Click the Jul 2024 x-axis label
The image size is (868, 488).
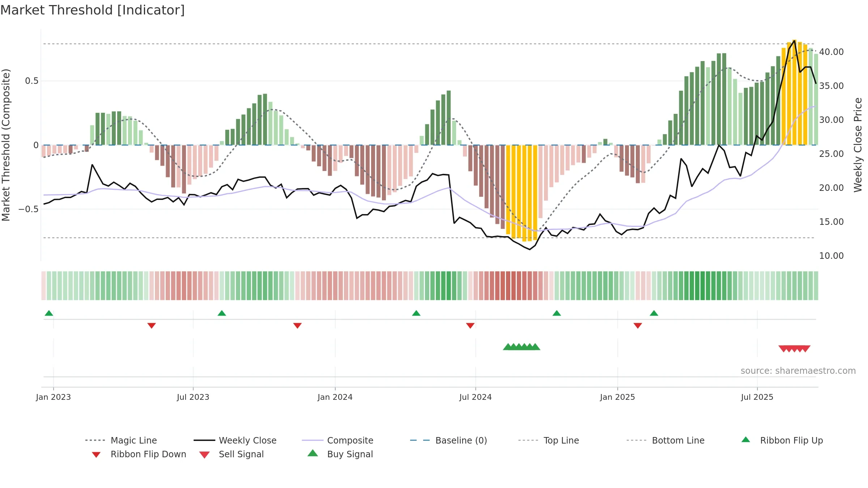tap(476, 397)
